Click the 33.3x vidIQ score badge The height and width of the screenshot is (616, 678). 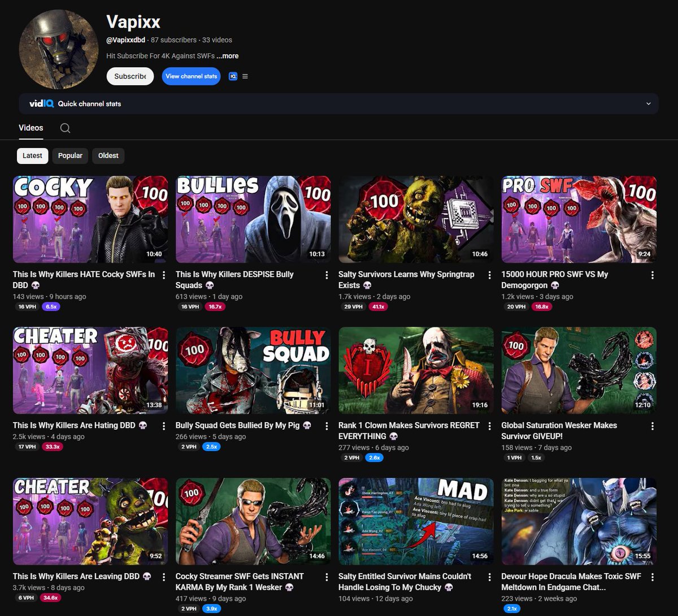tap(53, 446)
